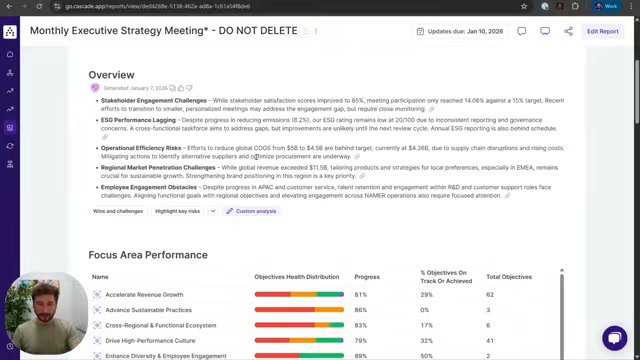Click the health bar for Accelerate Revenue Growth
The height and width of the screenshot is (360, 640).
(x=299, y=294)
